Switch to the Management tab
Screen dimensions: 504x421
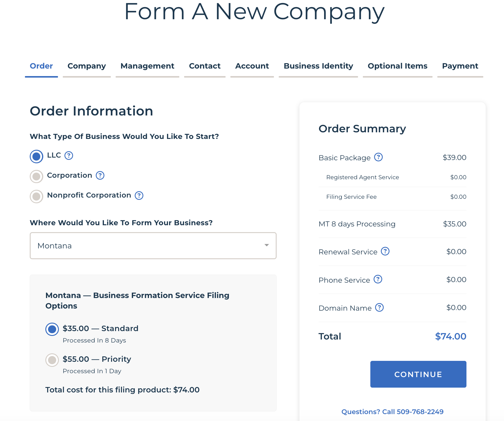click(x=147, y=66)
